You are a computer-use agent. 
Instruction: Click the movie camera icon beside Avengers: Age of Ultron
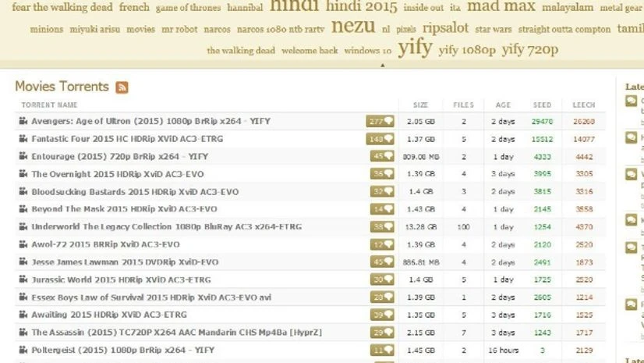coord(23,121)
